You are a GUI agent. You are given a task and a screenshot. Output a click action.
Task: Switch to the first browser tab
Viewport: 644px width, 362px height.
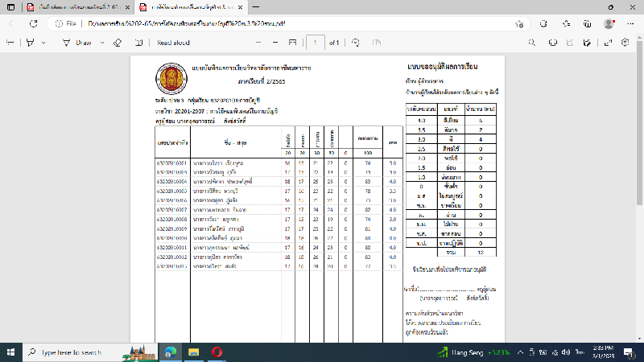[x=72, y=7]
